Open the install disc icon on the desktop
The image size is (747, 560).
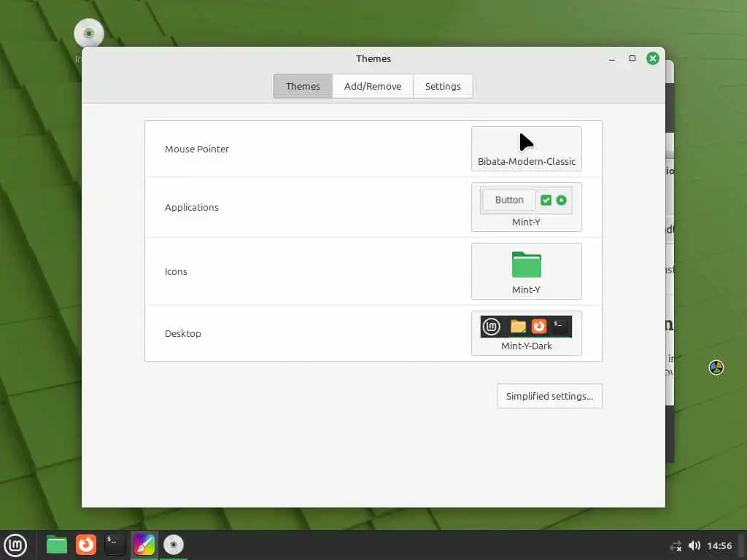pyautogui.click(x=88, y=34)
